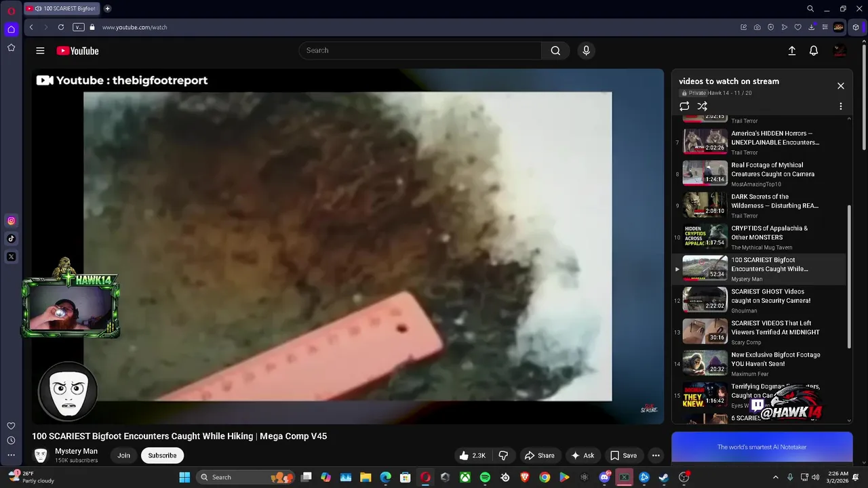Open Real Footage of Mythical Creatures video
The image size is (868, 488).
coord(759,174)
